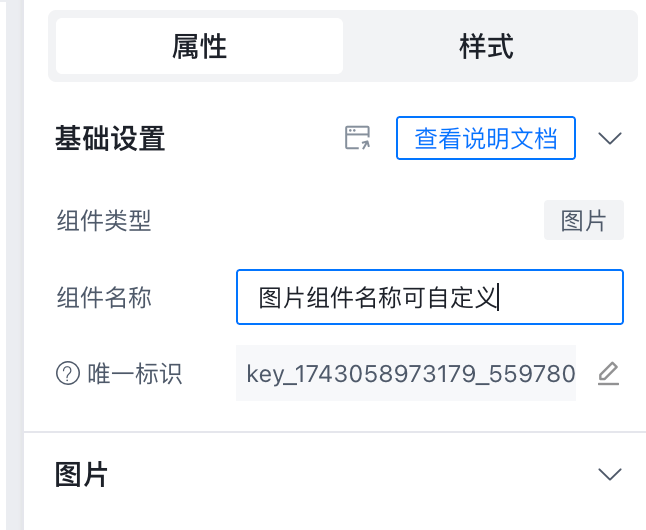This screenshot has height=530, width=646.
Task: Expand the 图片 section chevron at bottom
Action: [609, 474]
